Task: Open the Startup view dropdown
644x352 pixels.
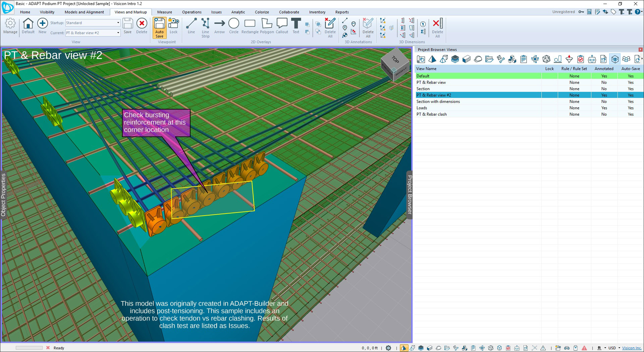Action: pyautogui.click(x=118, y=23)
